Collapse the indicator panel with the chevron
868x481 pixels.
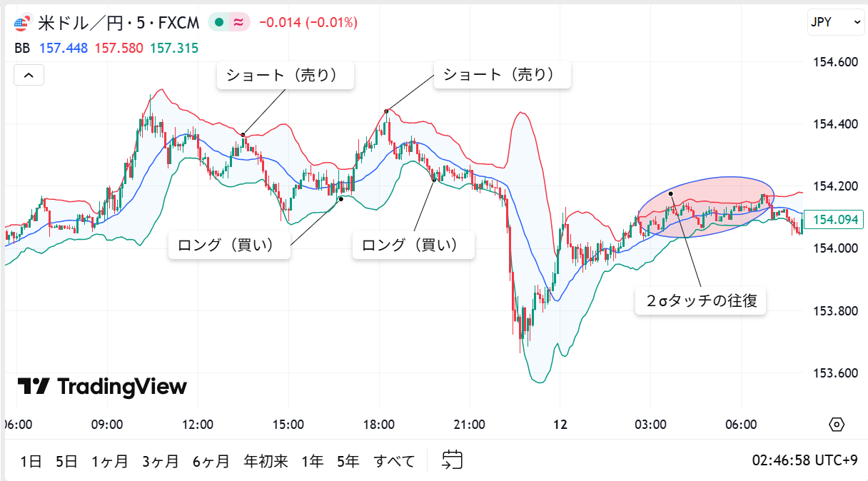[x=28, y=74]
